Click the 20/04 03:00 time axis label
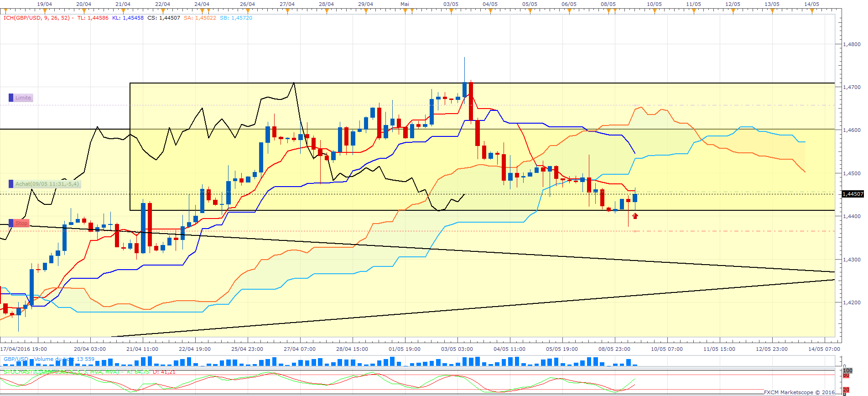The image size is (868, 396). pyautogui.click(x=90, y=349)
